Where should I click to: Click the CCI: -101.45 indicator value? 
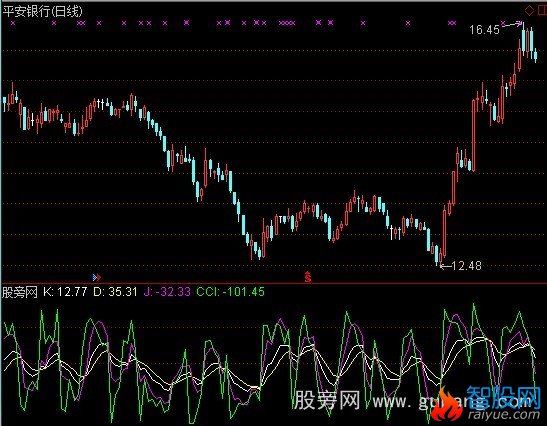point(230,292)
